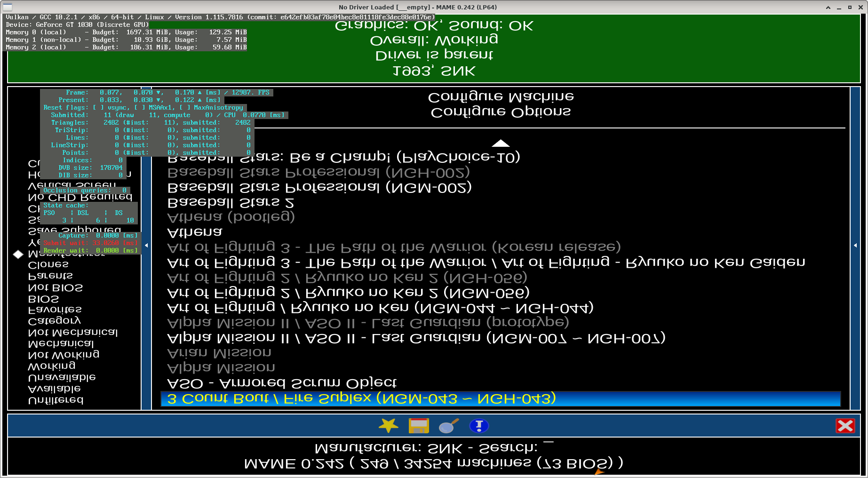Open Configure Machine
Viewport: 868px width, 478px height.
pos(501,97)
